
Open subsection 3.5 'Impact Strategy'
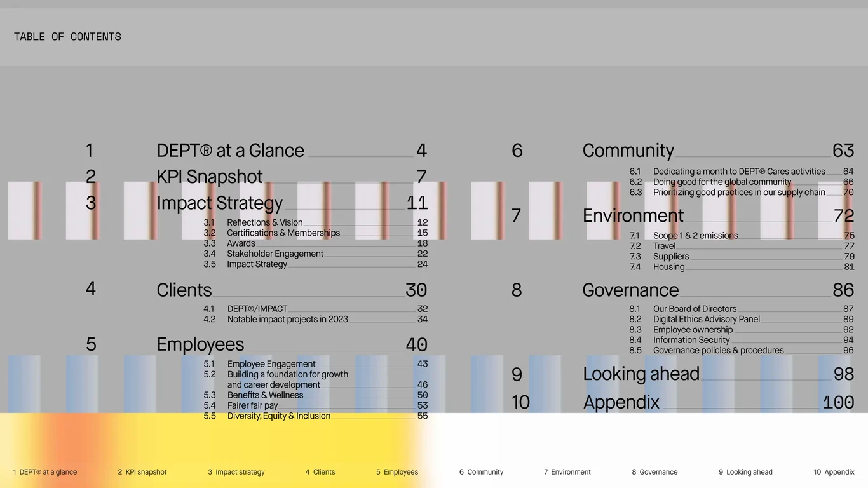pyautogui.click(x=257, y=264)
